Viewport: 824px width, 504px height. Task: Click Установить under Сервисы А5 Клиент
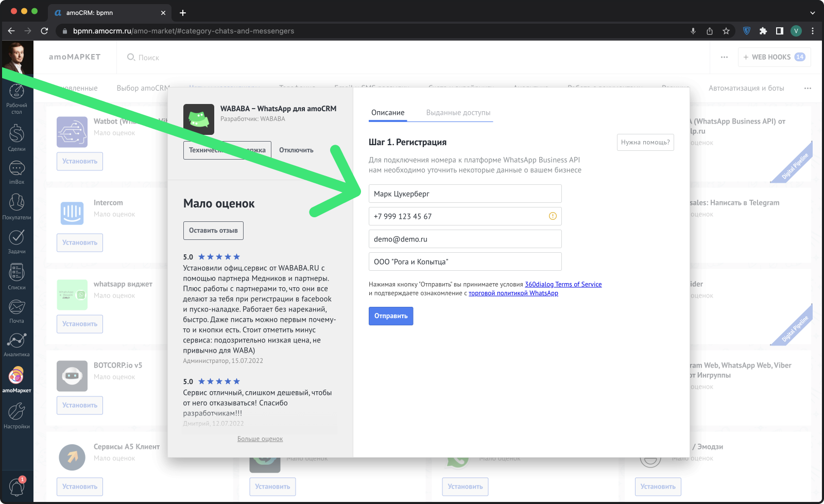[80, 486]
